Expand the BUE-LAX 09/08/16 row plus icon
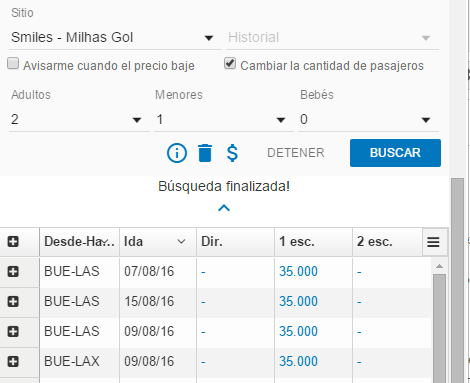Image resolution: width=470 pixels, height=383 pixels. click(13, 362)
